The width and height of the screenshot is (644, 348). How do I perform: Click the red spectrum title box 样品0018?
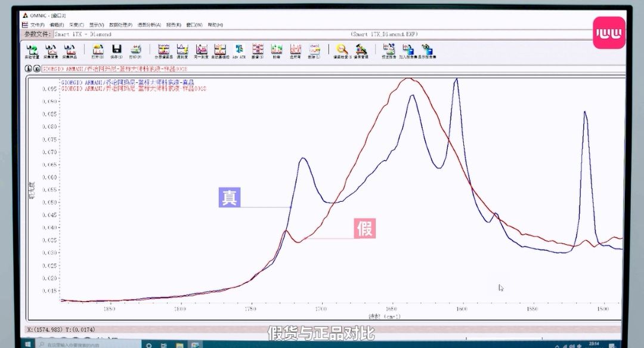[x=333, y=69]
